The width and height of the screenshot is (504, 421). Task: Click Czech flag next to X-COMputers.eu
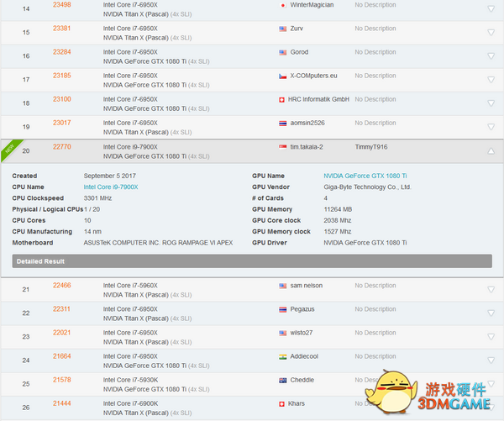click(x=282, y=76)
